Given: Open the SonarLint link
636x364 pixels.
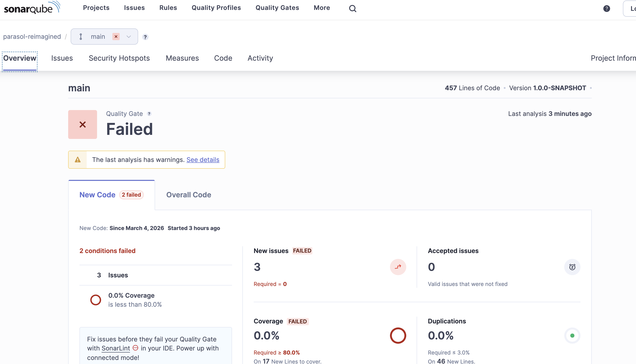Looking at the screenshot, I should pyautogui.click(x=116, y=348).
